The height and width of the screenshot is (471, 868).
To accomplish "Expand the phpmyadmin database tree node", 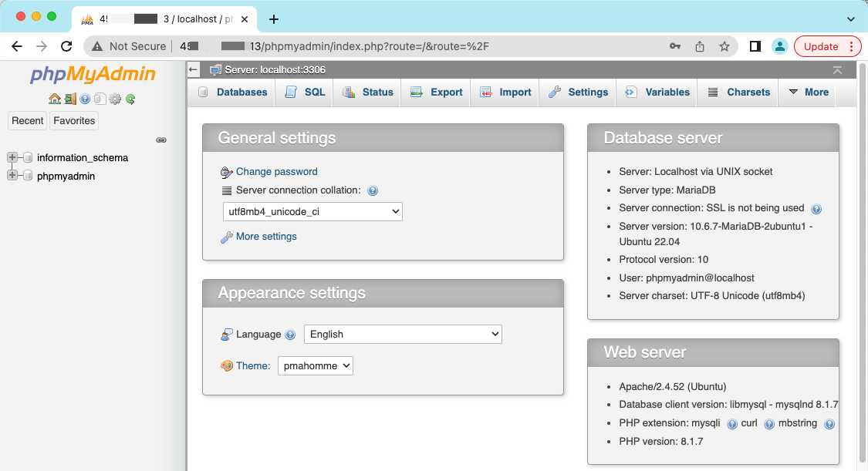I will tap(12, 175).
